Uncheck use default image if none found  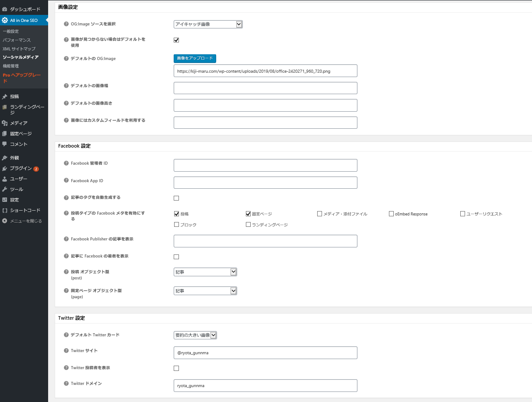point(176,40)
